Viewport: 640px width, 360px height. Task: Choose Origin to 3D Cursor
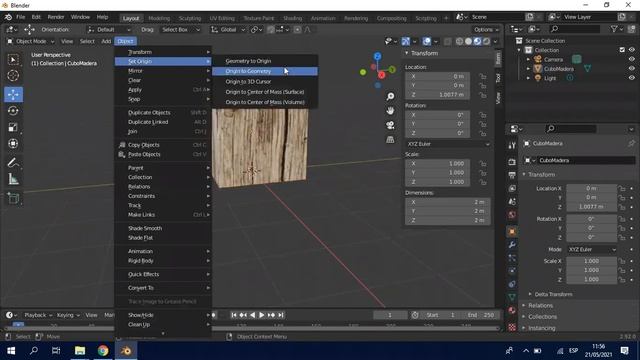264,82
